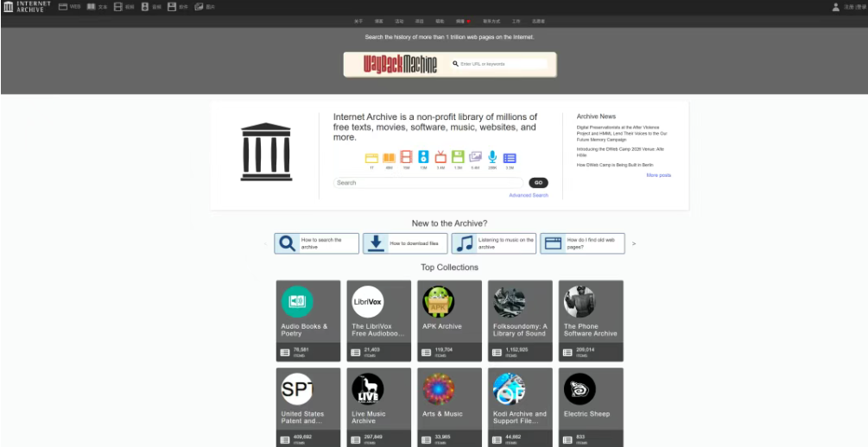Screen dimensions: 868x447
Task: Open the Kodi Archive and Support File collection
Action: point(520,407)
